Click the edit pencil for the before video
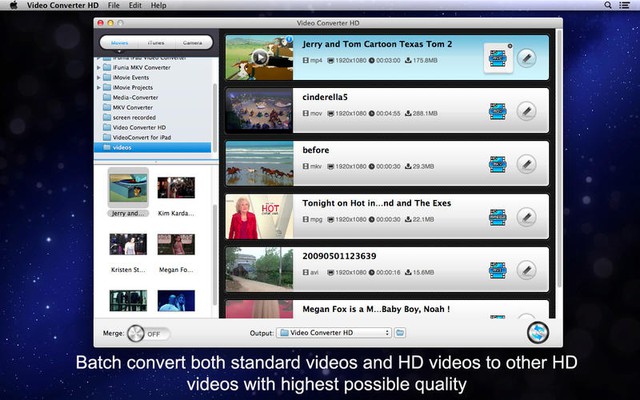640x400 pixels. [526, 163]
